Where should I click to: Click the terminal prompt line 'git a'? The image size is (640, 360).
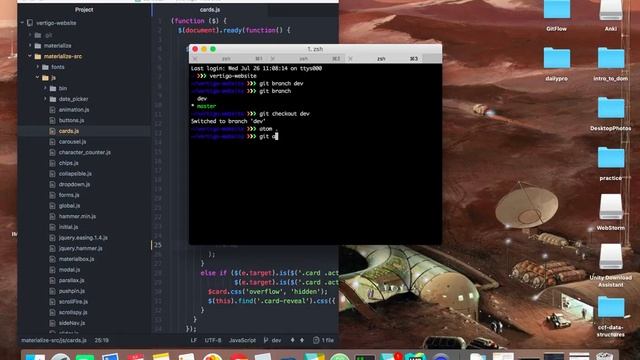point(234,136)
